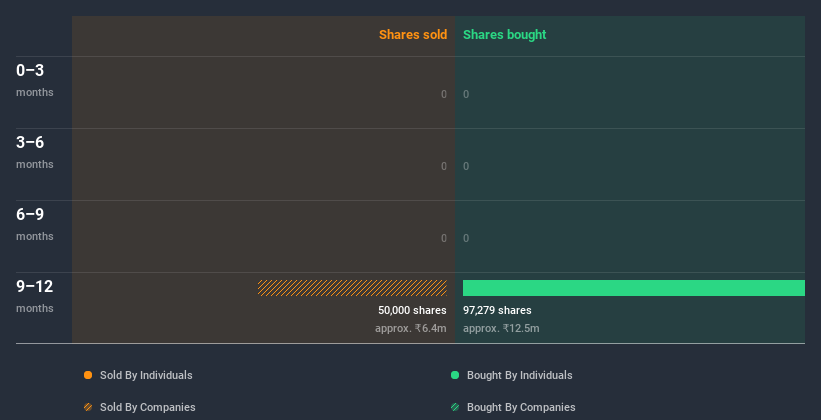Select the Bought By Individuals legend label

(x=519, y=375)
